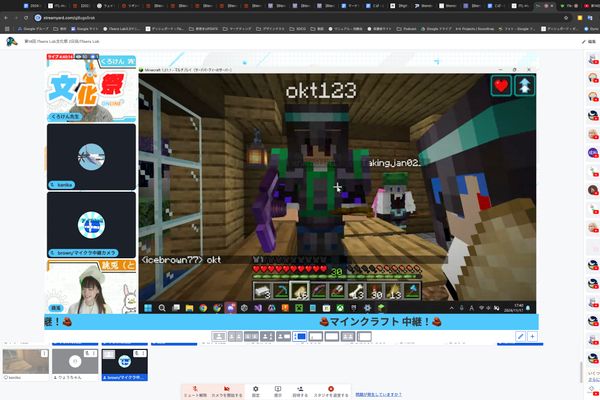Go back with the browser back arrow
The width and height of the screenshot is (600, 400).
(x=6, y=18)
